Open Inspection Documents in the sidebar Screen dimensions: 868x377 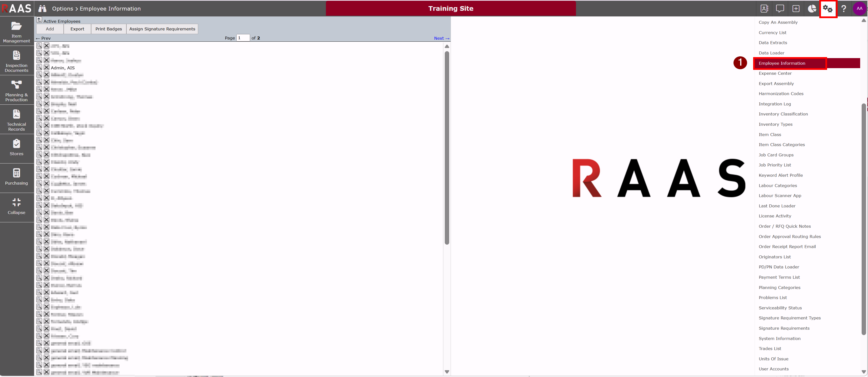click(x=16, y=61)
